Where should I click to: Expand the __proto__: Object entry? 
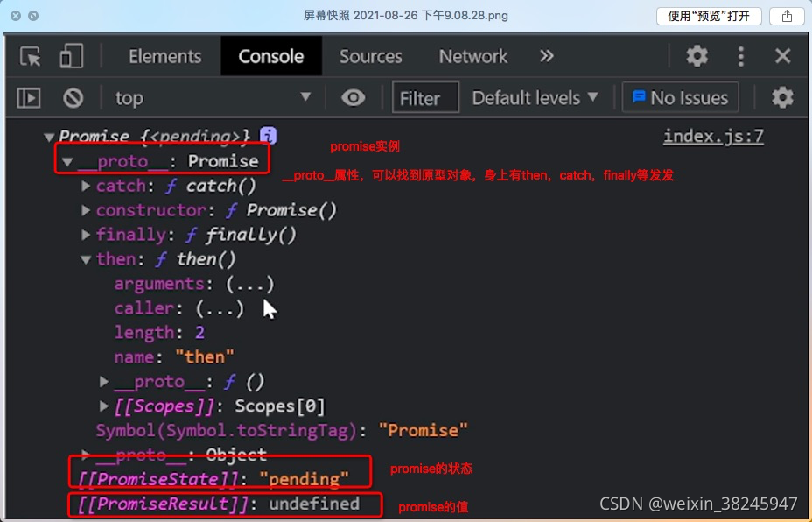coord(86,455)
